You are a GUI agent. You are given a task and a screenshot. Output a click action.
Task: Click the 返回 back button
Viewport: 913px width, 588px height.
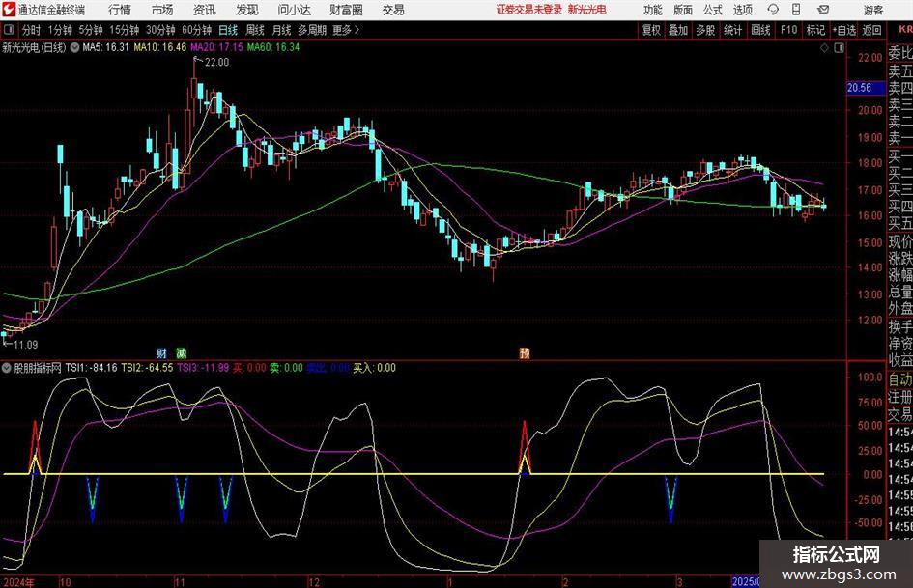pyautogui.click(x=871, y=30)
